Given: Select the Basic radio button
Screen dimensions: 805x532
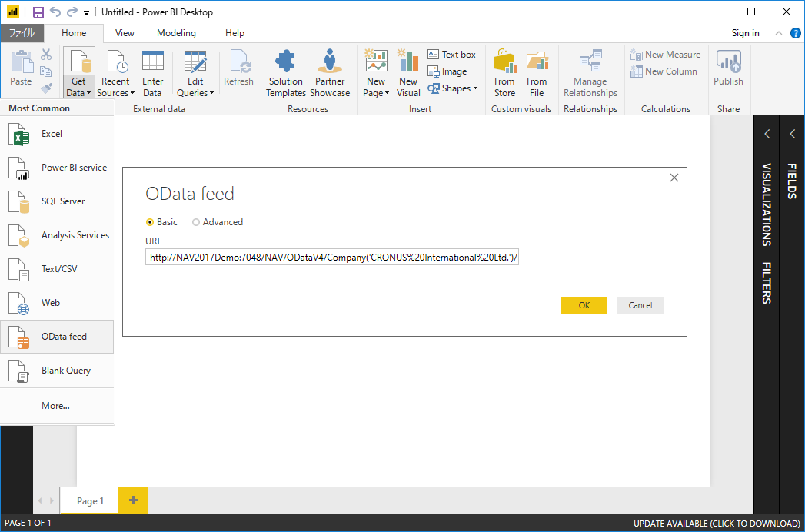Looking at the screenshot, I should (x=150, y=222).
